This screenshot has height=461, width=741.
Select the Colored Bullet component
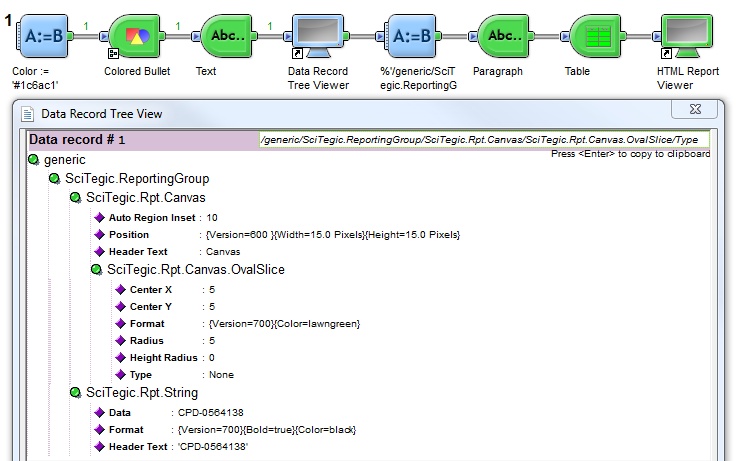point(136,36)
